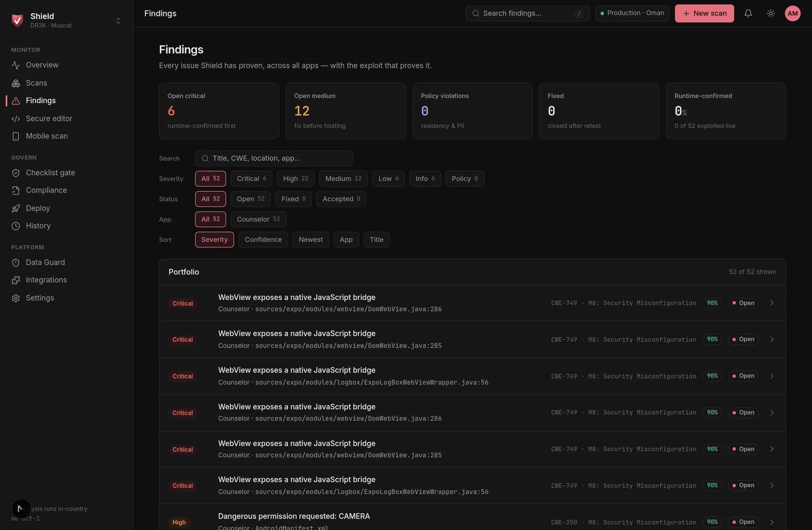Start a New scan
Screen dimensions: 812x530
(x=704, y=13)
